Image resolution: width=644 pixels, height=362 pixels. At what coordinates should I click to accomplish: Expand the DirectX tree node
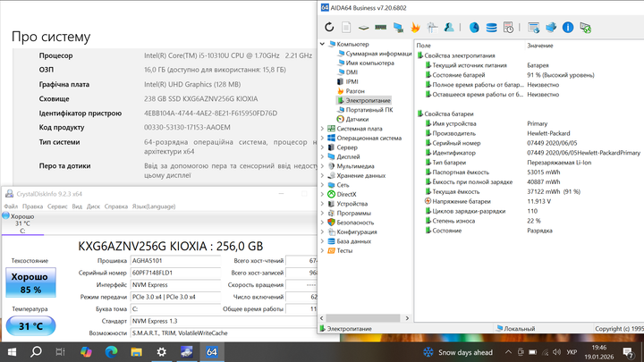322,195
